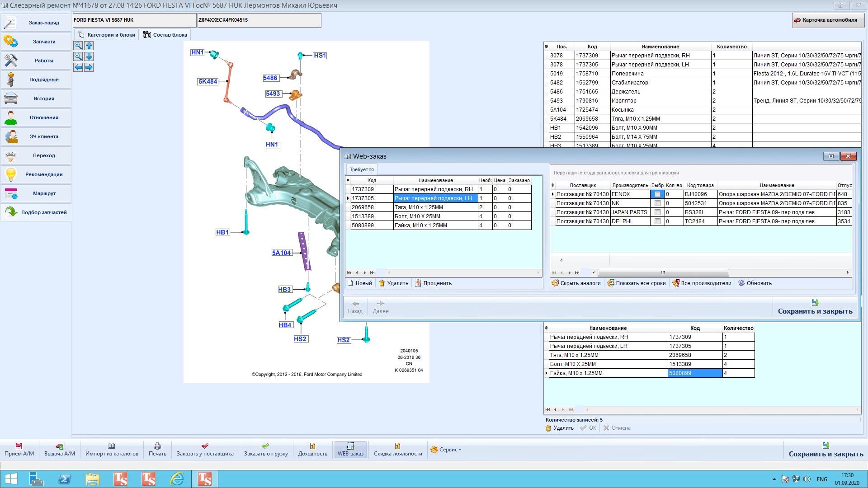Click Обновить in the Web-заказ dialog

755,283
